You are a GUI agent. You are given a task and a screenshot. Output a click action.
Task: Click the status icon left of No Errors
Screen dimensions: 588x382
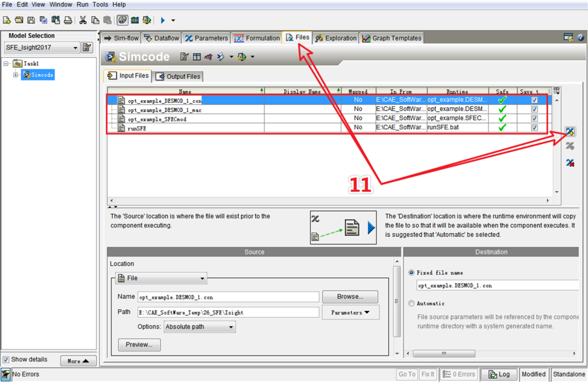[5, 374]
